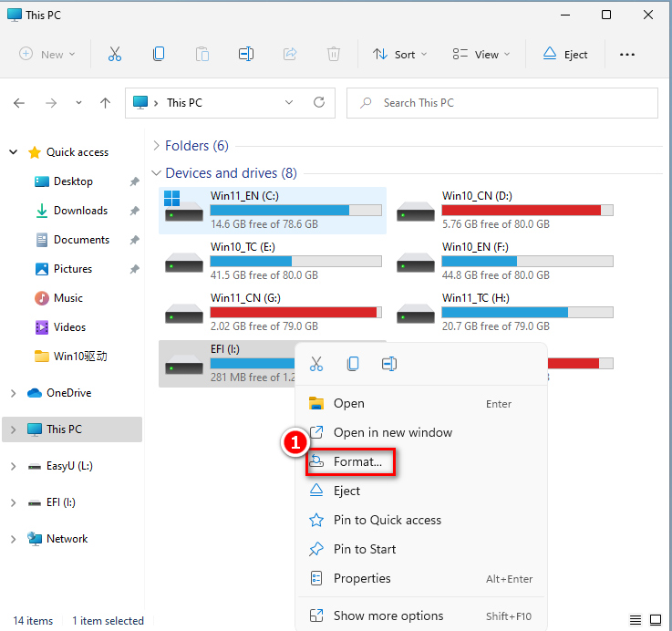Unpin Documents using its pin icon

click(135, 240)
